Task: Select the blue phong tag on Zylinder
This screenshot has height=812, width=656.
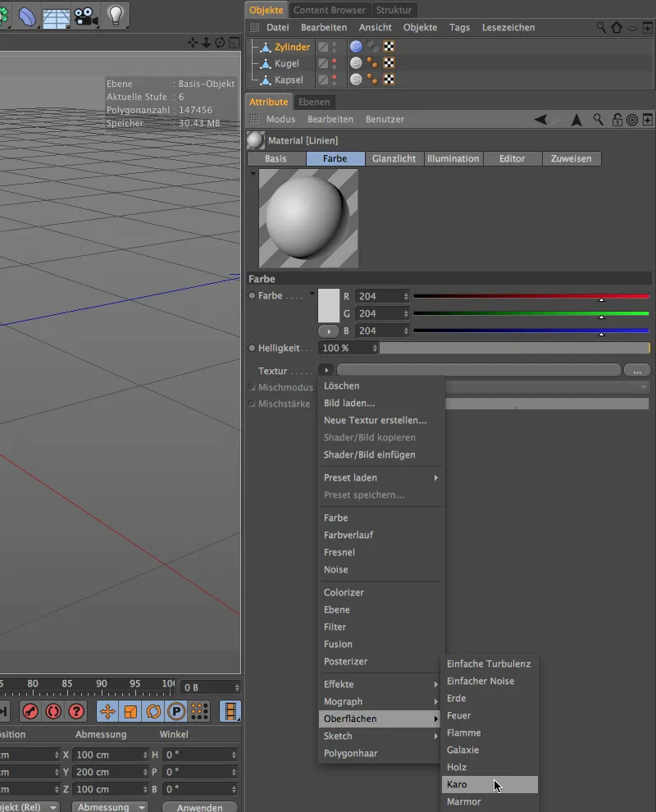Action: (356, 47)
